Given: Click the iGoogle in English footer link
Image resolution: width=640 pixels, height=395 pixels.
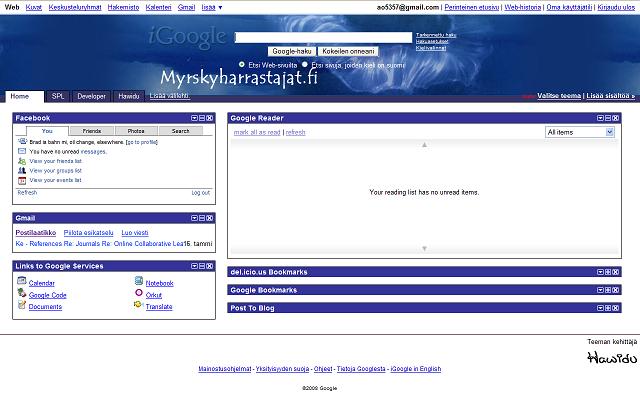Looking at the screenshot, I should 416,369.
